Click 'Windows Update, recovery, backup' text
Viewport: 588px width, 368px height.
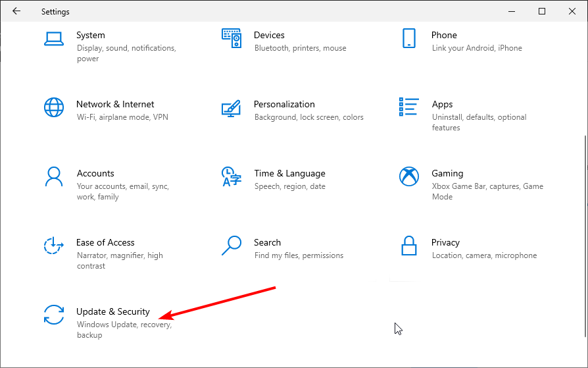coord(124,330)
